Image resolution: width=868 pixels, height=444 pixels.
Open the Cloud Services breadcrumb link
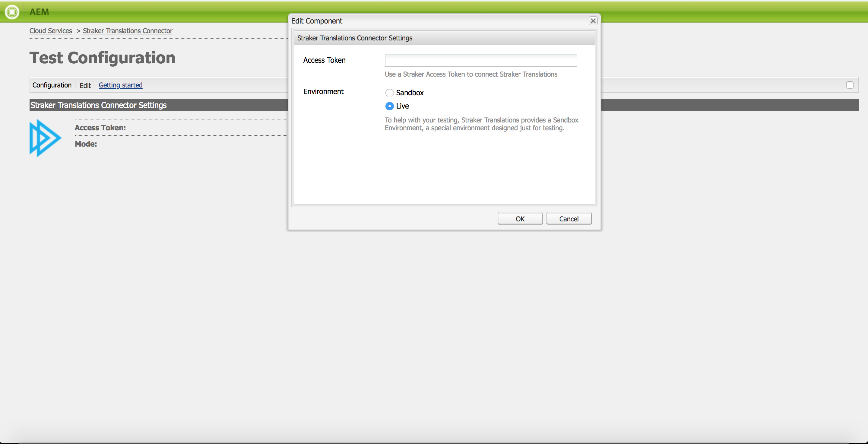[x=51, y=31]
